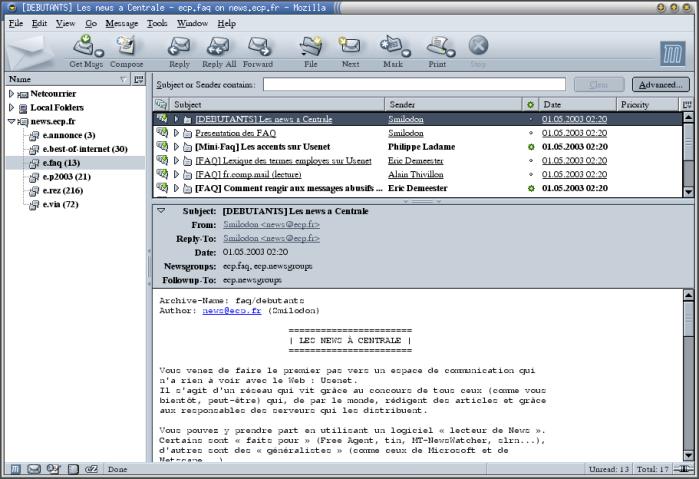This screenshot has width=699, height=479.
Task: Open Compose new message
Action: point(126,48)
